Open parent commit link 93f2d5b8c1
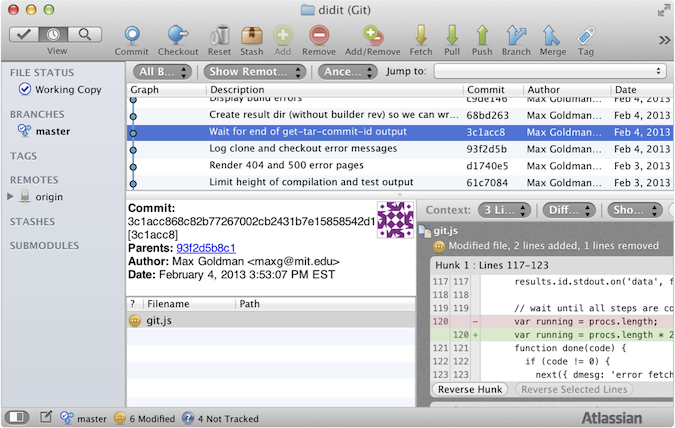Viewport: 675px width, 428px height. click(206, 247)
